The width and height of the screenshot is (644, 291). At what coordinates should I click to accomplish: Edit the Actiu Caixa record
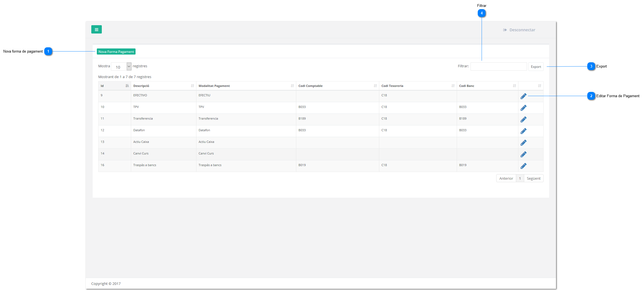pyautogui.click(x=523, y=143)
